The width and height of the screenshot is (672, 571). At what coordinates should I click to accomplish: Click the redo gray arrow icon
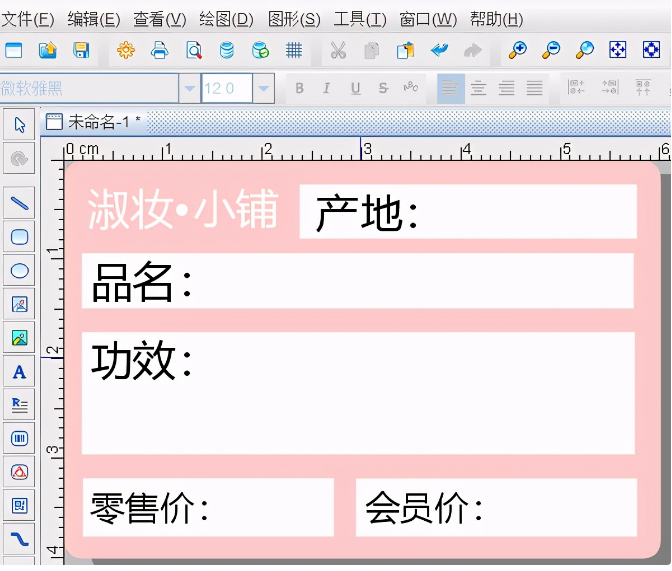(473, 51)
